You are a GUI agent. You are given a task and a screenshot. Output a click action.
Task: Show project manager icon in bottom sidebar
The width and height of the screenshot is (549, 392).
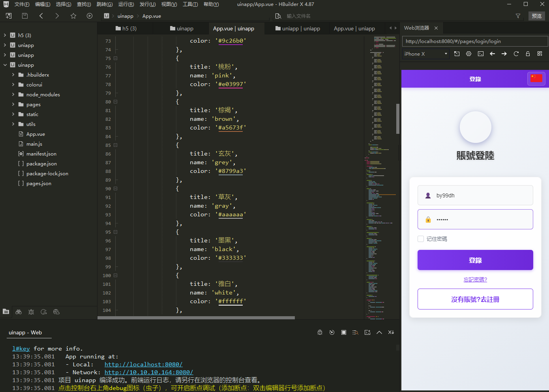[6, 311]
